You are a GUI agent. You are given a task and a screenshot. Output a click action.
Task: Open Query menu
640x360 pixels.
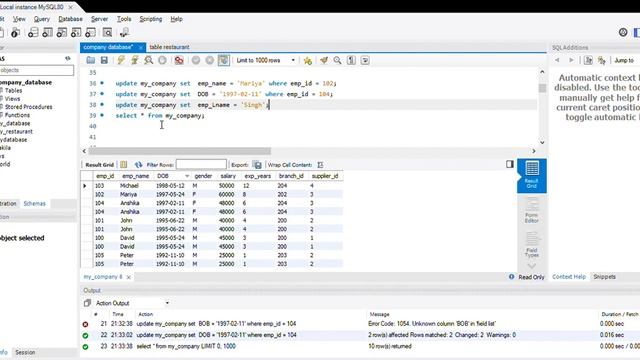(42, 19)
